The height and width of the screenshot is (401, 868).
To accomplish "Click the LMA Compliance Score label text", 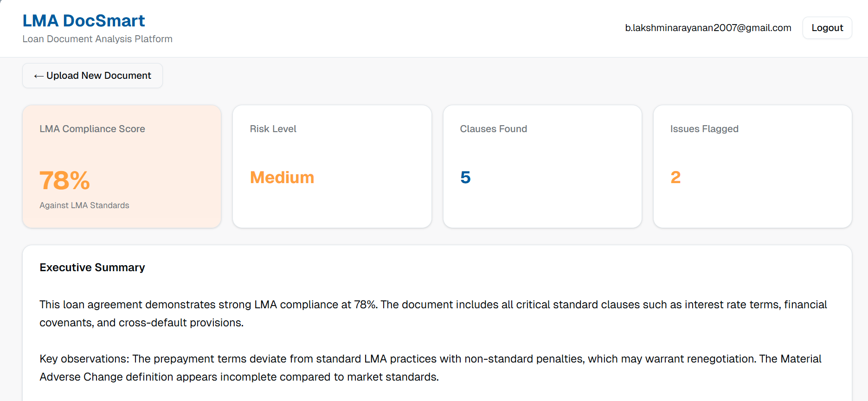I will tap(92, 129).
